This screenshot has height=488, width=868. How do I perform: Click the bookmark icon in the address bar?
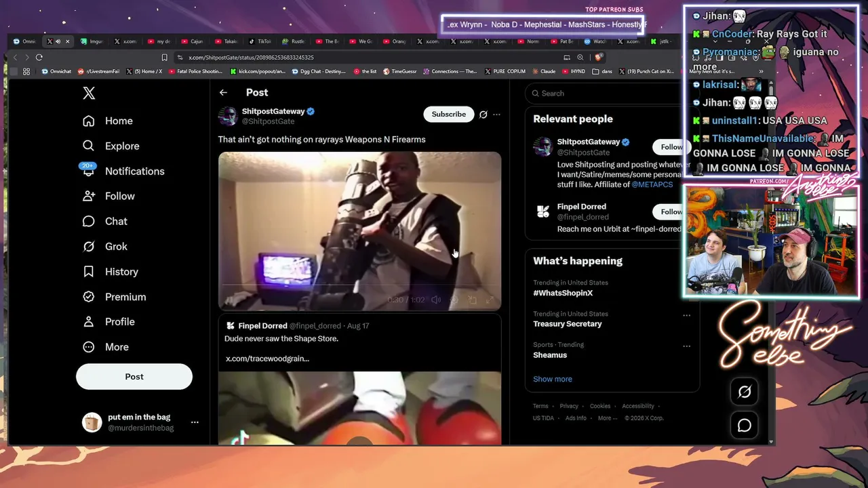click(164, 58)
